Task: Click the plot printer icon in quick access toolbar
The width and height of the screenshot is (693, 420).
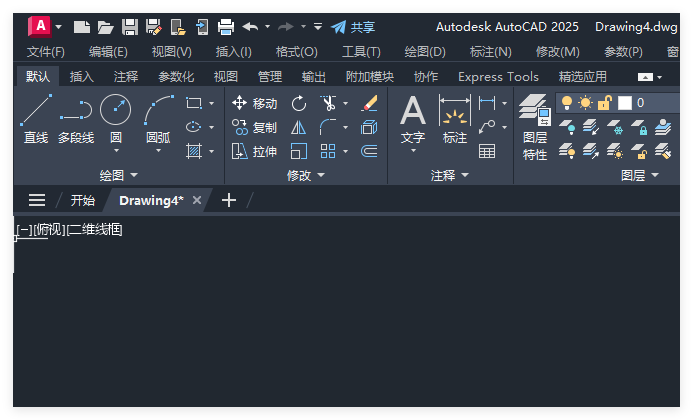Action: coord(226,27)
